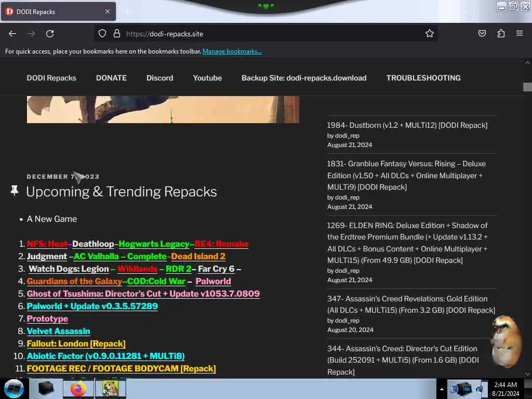Open the Wildlands link
532x399 pixels.
pyautogui.click(x=137, y=269)
